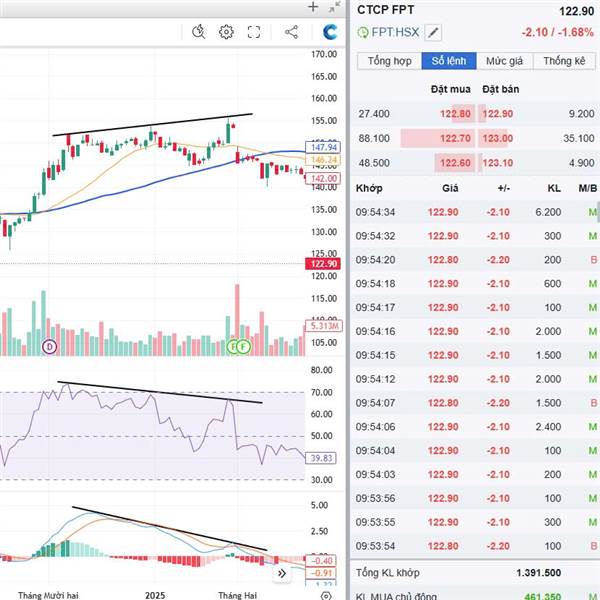Click ask volume 35.100
The image size is (600, 600).
coord(579,138)
